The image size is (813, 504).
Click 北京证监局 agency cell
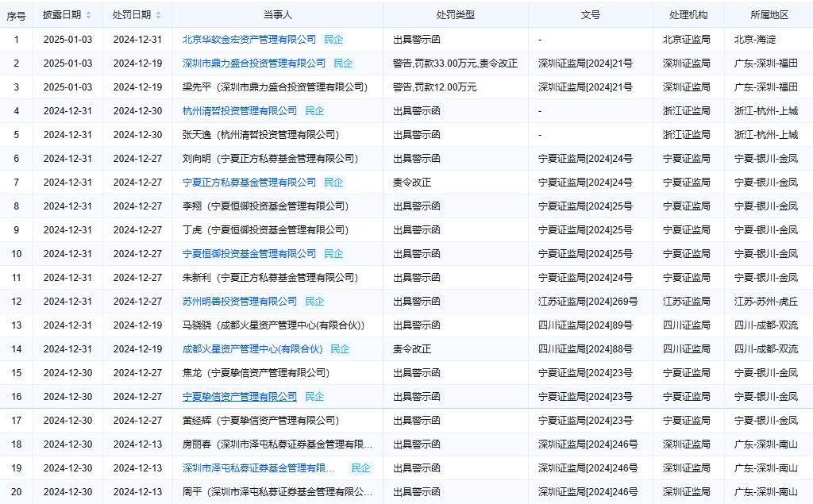[688, 40]
